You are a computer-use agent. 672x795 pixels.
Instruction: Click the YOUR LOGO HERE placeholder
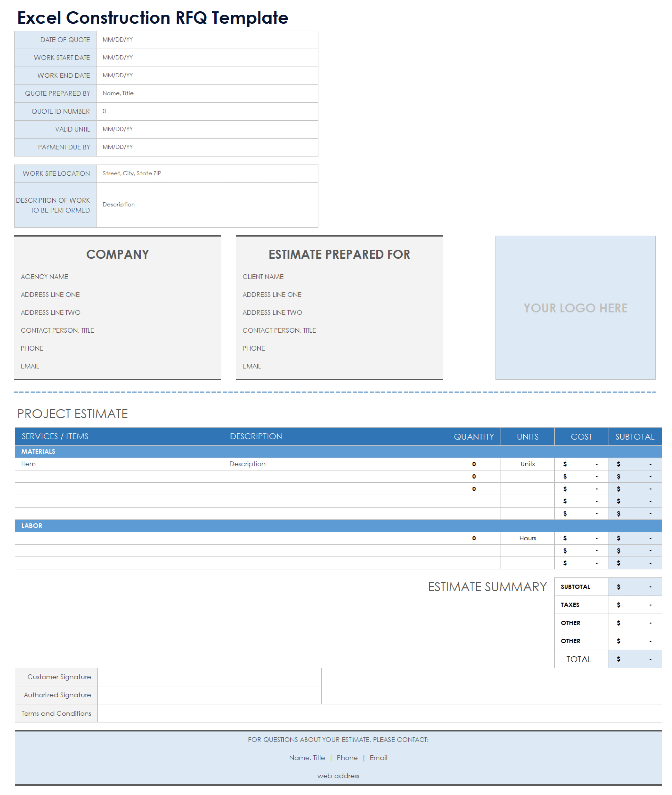(x=575, y=308)
